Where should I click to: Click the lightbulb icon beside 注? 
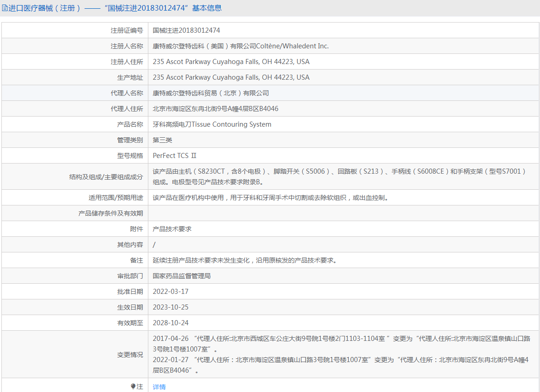(133, 386)
